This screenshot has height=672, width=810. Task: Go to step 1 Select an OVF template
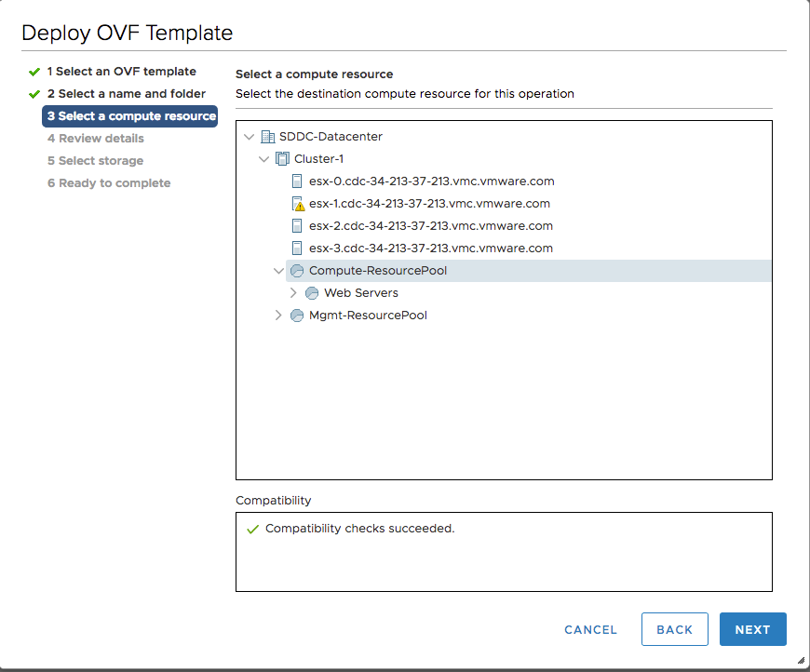[121, 72]
